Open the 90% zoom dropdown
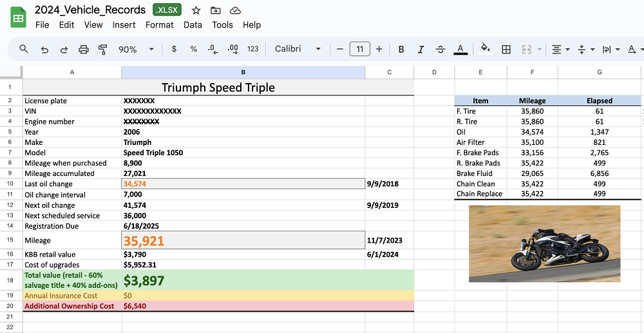 (136, 49)
